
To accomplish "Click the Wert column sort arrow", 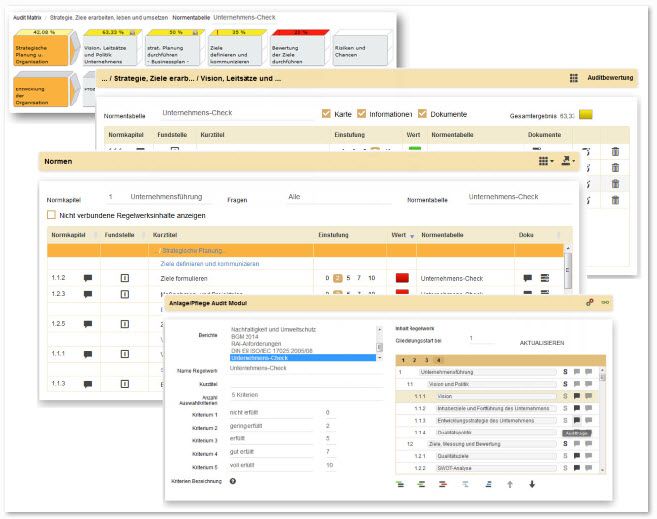I will (x=411, y=235).
